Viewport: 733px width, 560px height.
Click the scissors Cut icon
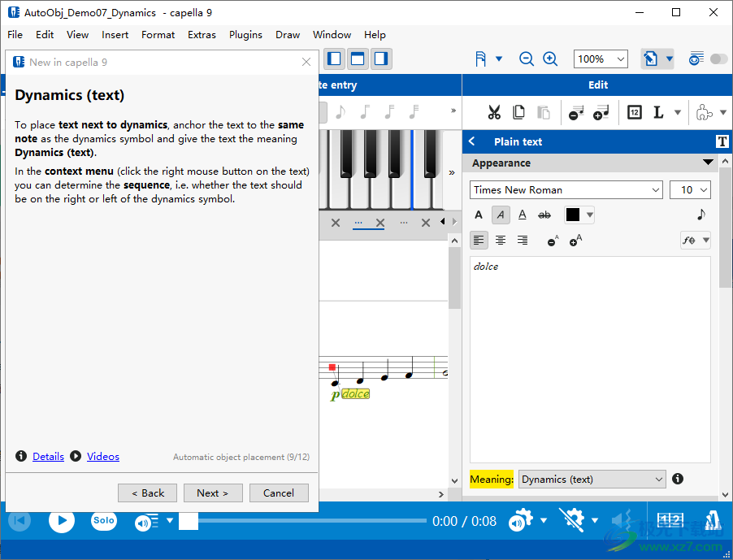pyautogui.click(x=493, y=113)
